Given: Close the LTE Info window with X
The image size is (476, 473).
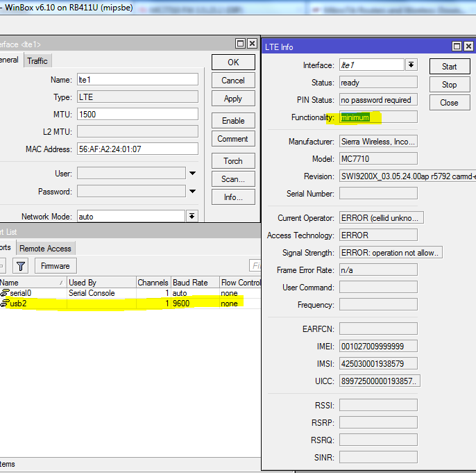Looking at the screenshot, I should 469,47.
